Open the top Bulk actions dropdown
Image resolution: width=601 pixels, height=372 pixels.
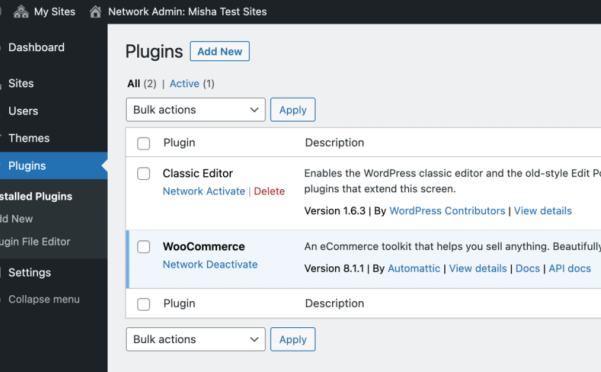[x=195, y=110]
